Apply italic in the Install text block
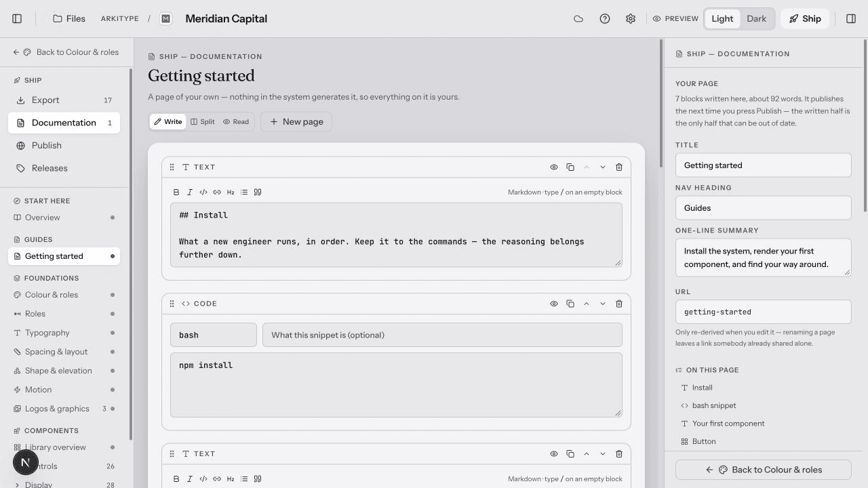The image size is (868, 488). 190,192
